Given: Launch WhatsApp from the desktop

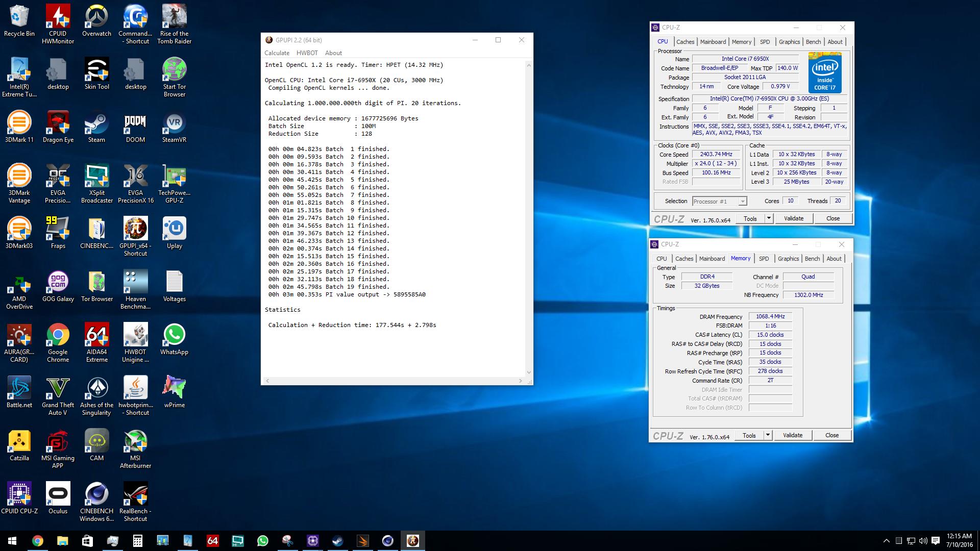Looking at the screenshot, I should (x=174, y=339).
